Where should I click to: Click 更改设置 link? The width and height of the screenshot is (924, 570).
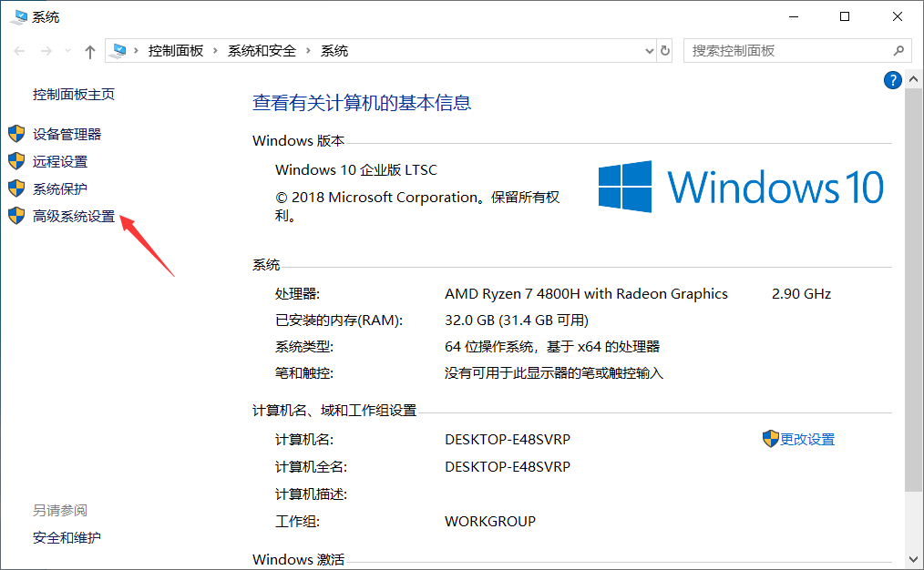[807, 439]
